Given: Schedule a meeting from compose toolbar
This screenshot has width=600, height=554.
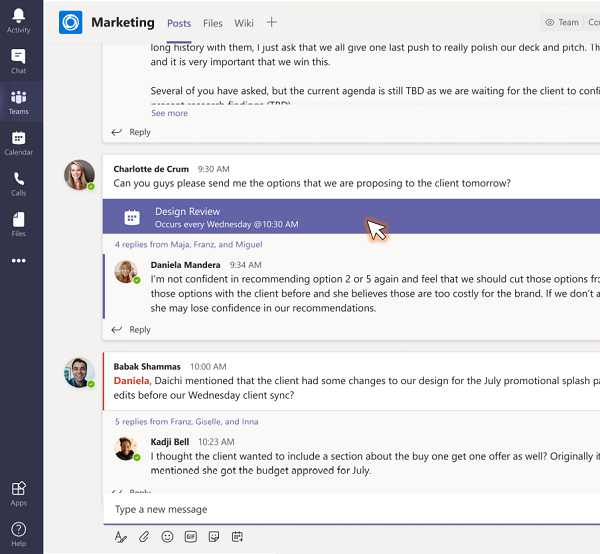Looking at the screenshot, I should pos(237,537).
